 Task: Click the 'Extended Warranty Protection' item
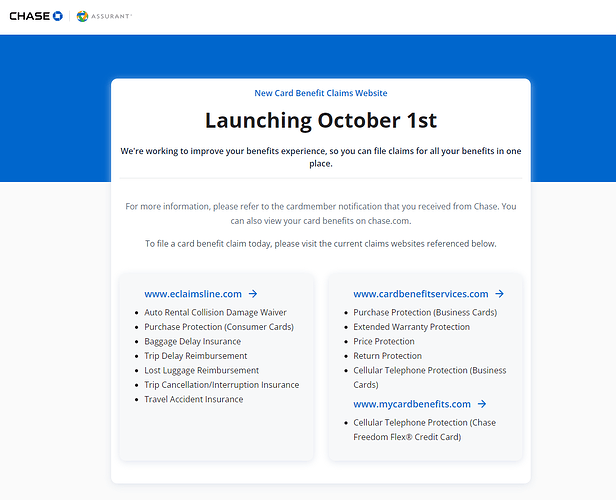[x=411, y=327]
